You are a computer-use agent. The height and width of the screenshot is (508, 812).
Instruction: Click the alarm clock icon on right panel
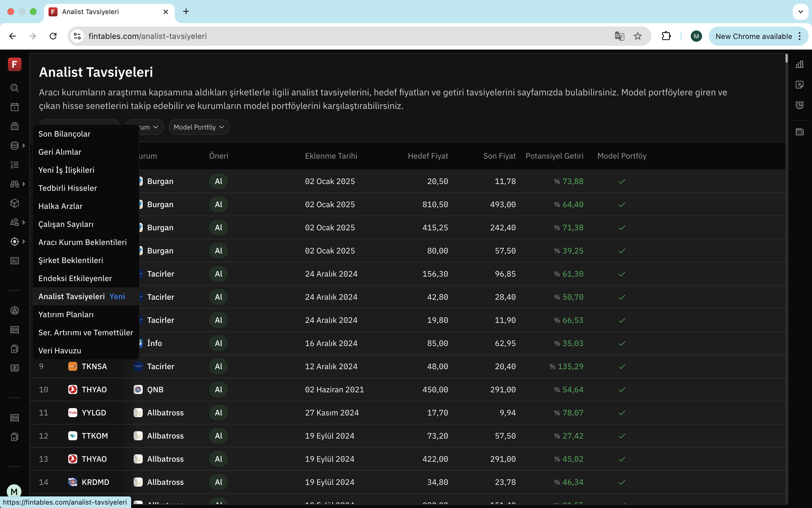point(800,105)
